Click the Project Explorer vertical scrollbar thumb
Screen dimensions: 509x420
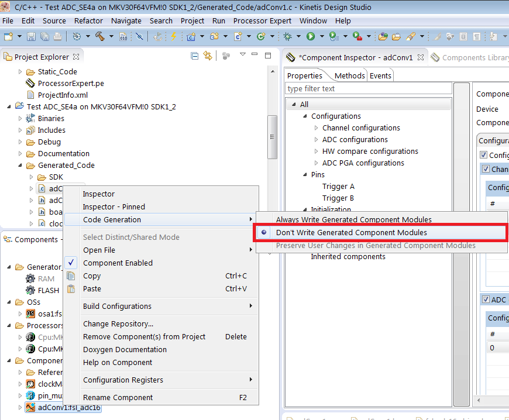click(272, 137)
